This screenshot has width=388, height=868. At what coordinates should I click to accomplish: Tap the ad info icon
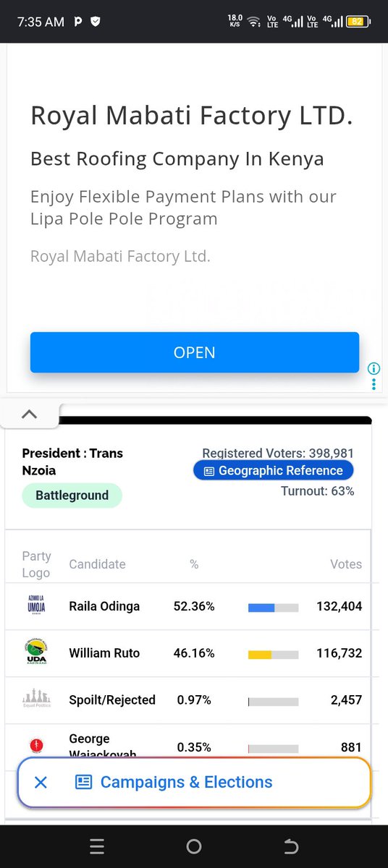pos(374,367)
